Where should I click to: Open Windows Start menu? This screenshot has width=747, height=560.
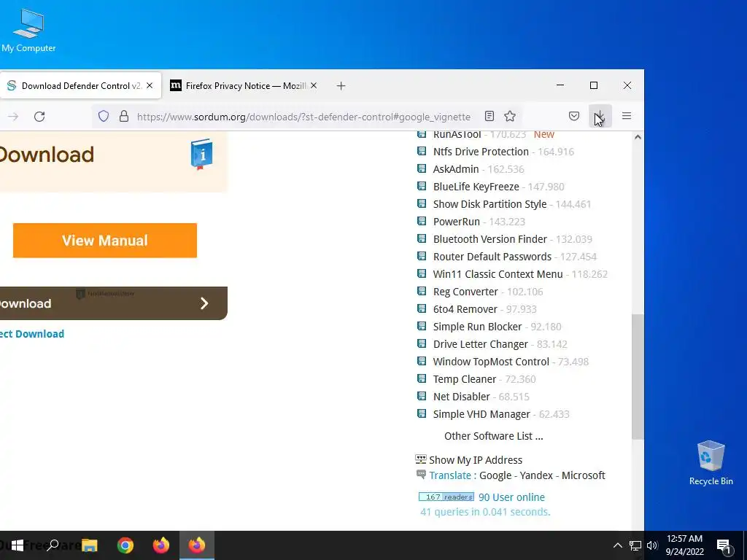pos(18,545)
